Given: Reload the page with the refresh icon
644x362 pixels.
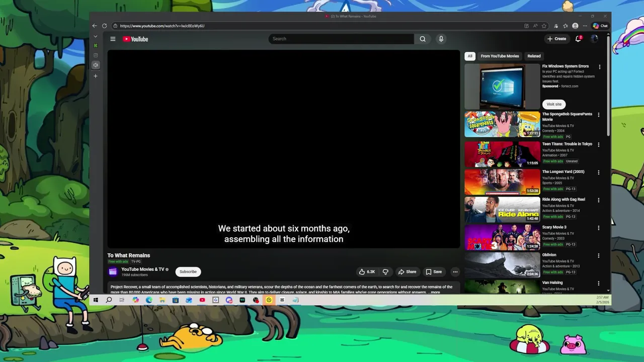Looking at the screenshot, I should pos(104,26).
